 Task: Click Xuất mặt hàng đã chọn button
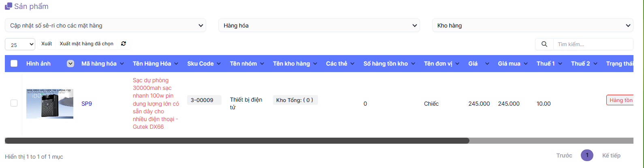click(x=86, y=44)
